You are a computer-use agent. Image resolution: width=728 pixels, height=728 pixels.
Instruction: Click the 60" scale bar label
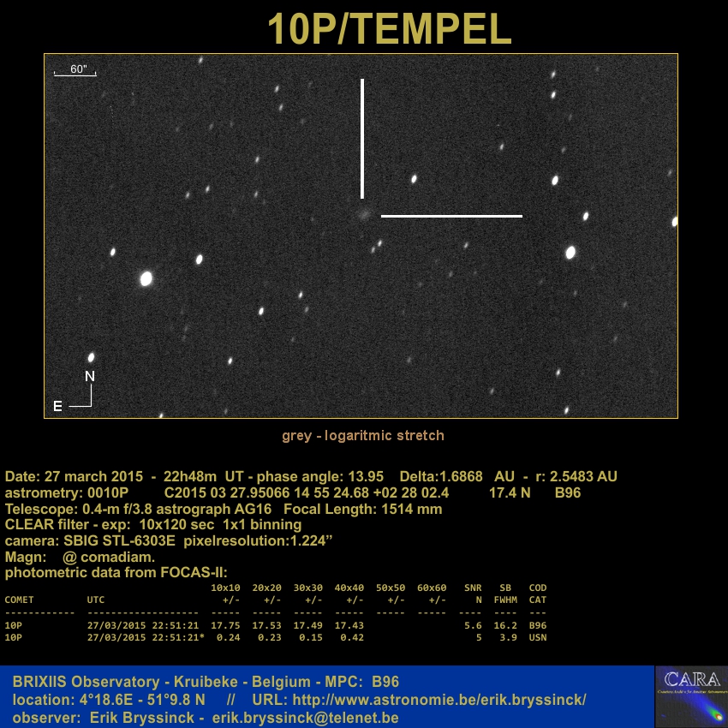tap(79, 69)
